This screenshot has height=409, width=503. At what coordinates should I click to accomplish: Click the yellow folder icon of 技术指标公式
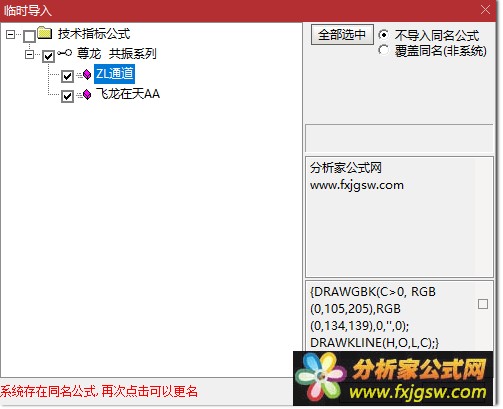pos(44,33)
